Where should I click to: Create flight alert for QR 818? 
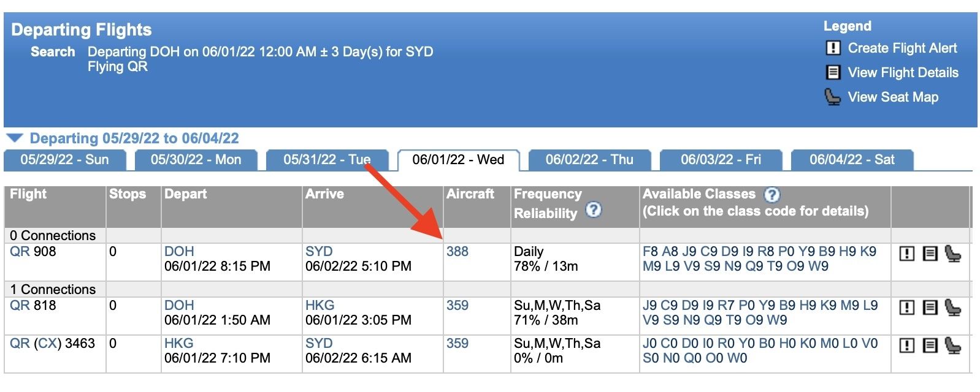click(907, 307)
